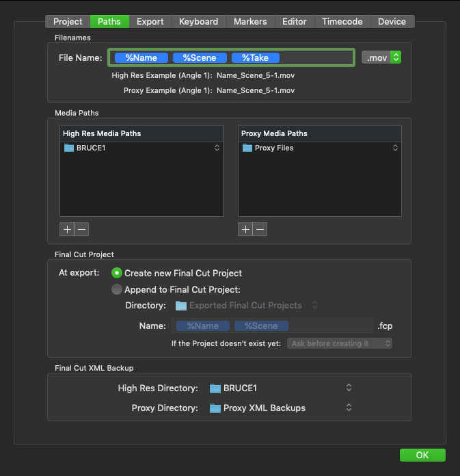
Task: Click High Res Example filename text
Action: [256, 75]
